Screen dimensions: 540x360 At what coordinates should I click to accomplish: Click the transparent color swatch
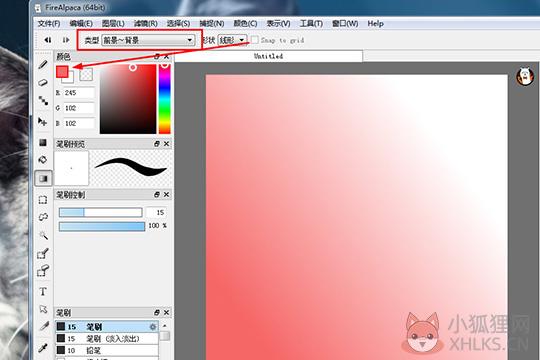[86, 74]
